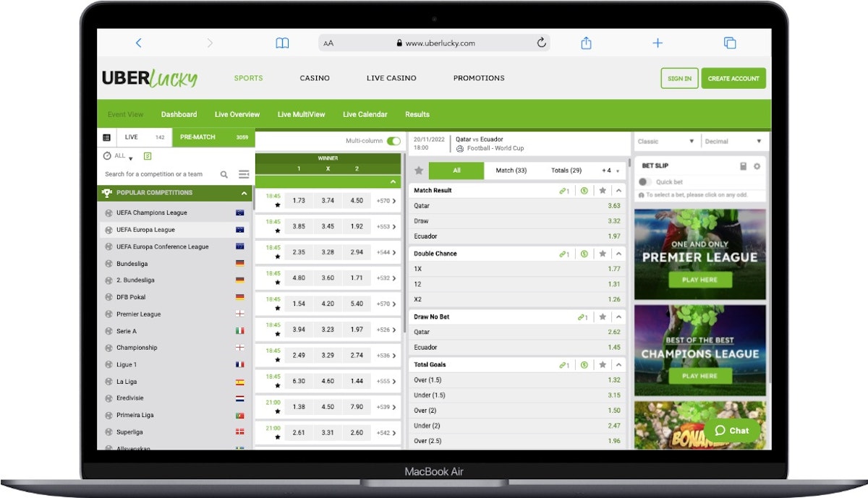Screen dimensions: 868x498
Task: Open the Casino menu
Action: (x=315, y=78)
